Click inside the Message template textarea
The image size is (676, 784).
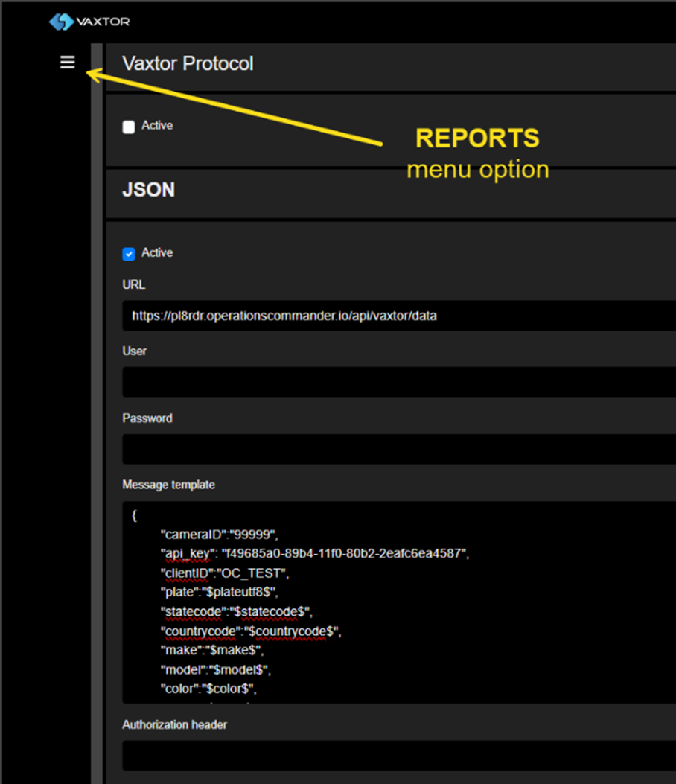(399, 602)
